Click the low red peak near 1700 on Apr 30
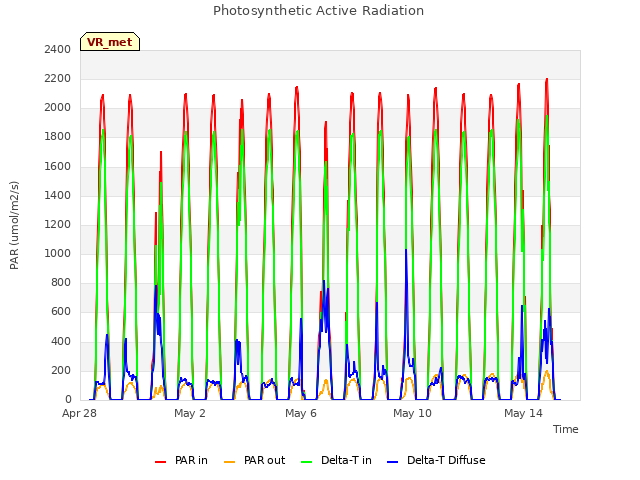 point(161,153)
